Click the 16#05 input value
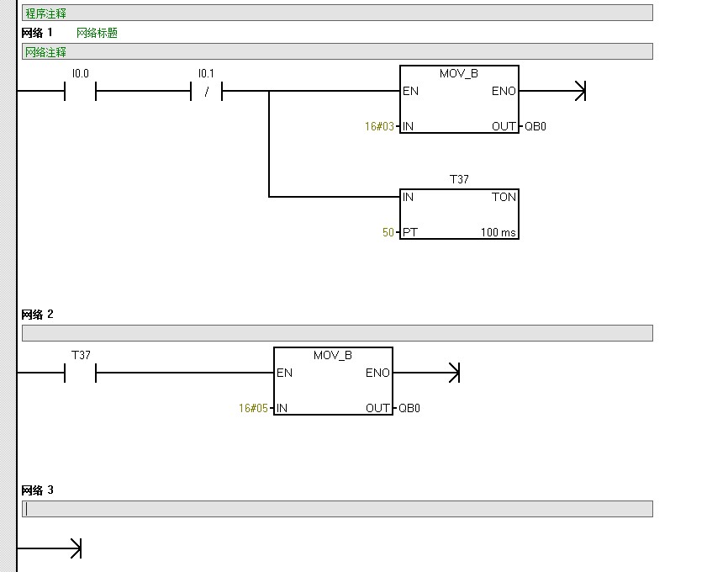Image resolution: width=728 pixels, height=572 pixels. pos(253,409)
